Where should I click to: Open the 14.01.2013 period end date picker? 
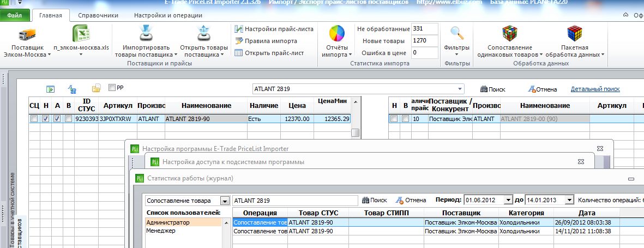(569, 201)
